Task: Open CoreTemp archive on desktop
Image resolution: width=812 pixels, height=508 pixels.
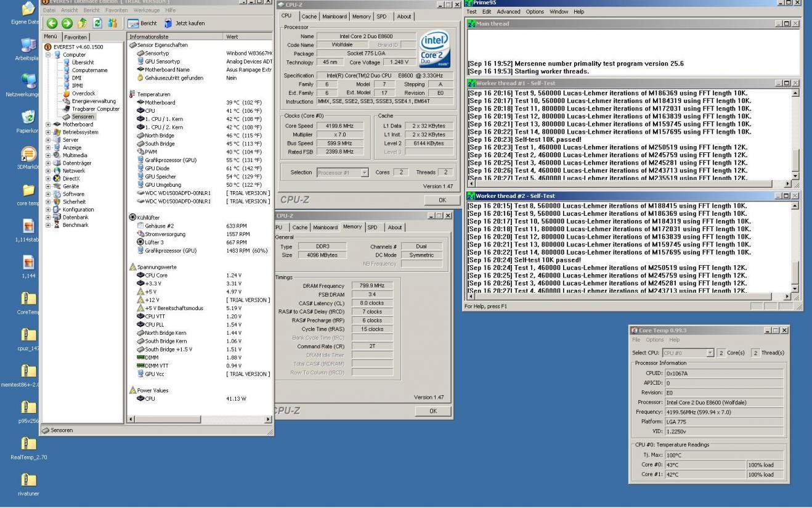Action: (x=28, y=303)
